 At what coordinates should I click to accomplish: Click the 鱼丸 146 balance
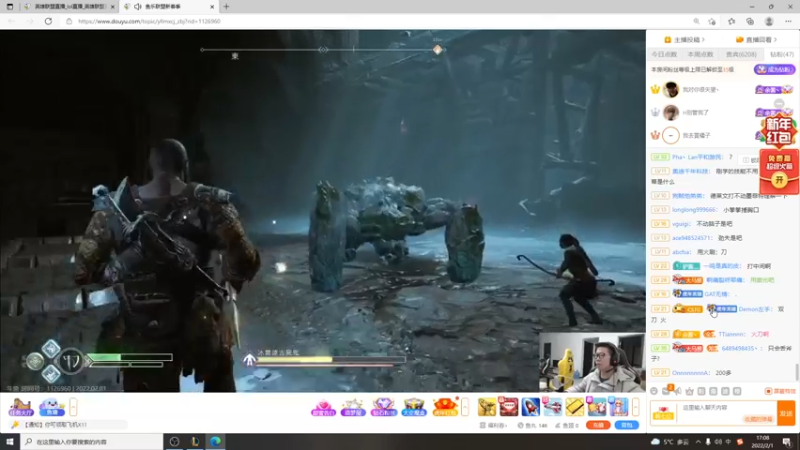(532, 425)
